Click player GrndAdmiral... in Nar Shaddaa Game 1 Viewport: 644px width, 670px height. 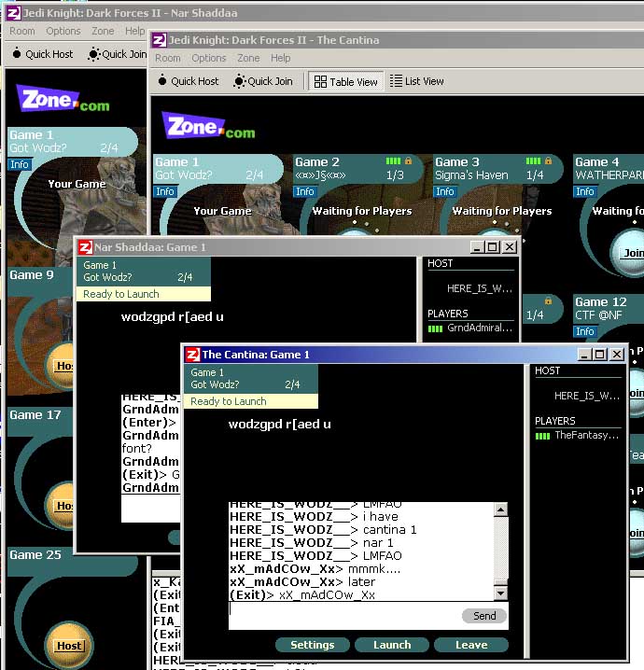point(479,328)
